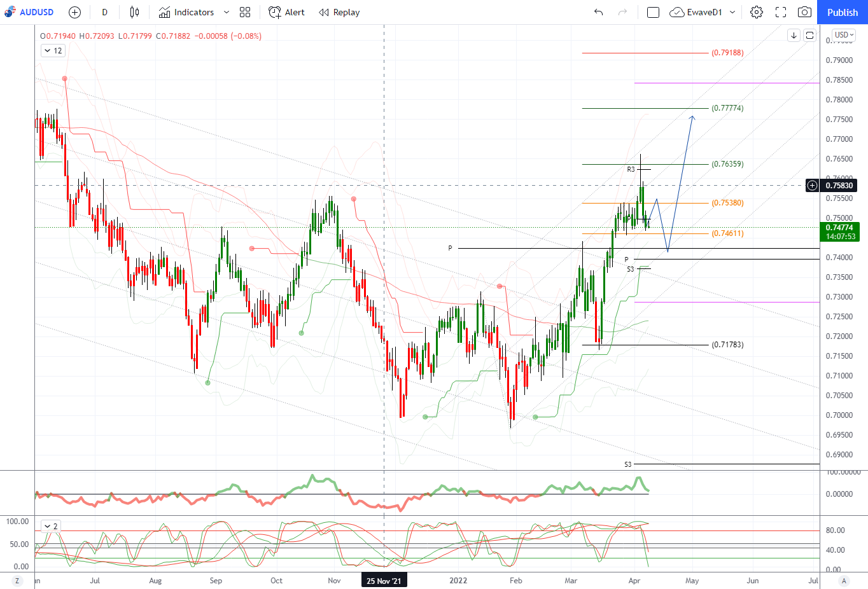Open the chart settings gear
This screenshot has width=868, height=589.
point(757,12)
